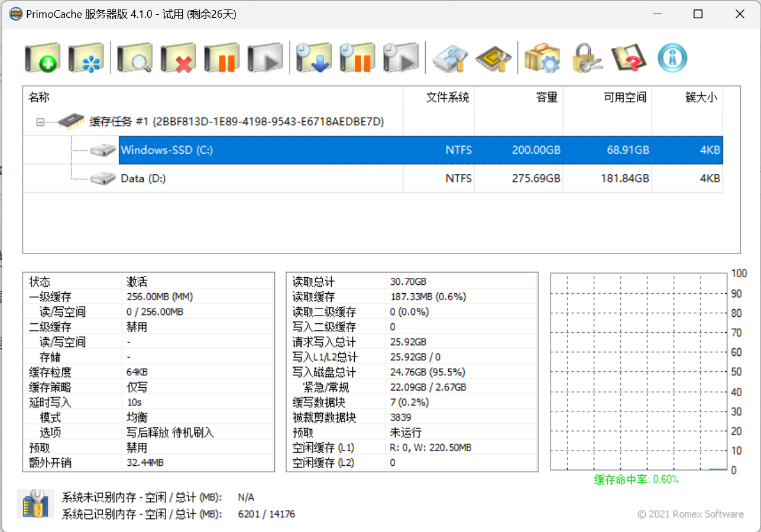Image resolution: width=761 pixels, height=532 pixels.
Task: Click the 未运行 prefetch status value
Action: pyautogui.click(x=406, y=433)
